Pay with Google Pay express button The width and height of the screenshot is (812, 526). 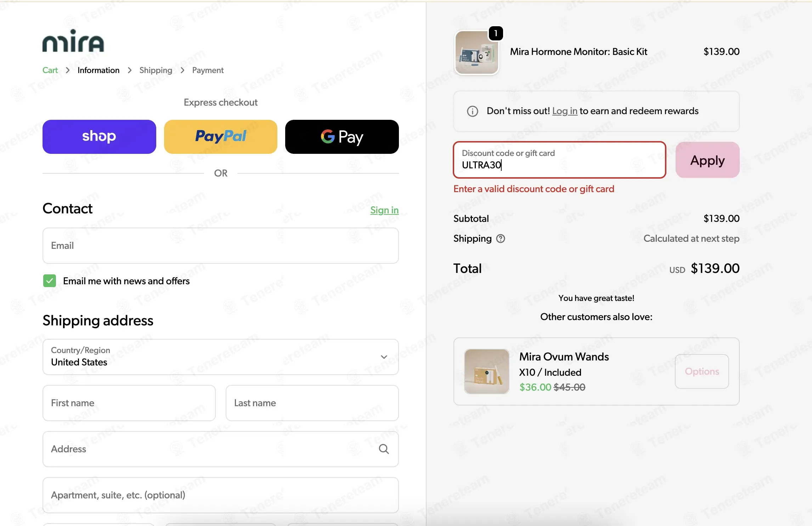click(x=342, y=137)
